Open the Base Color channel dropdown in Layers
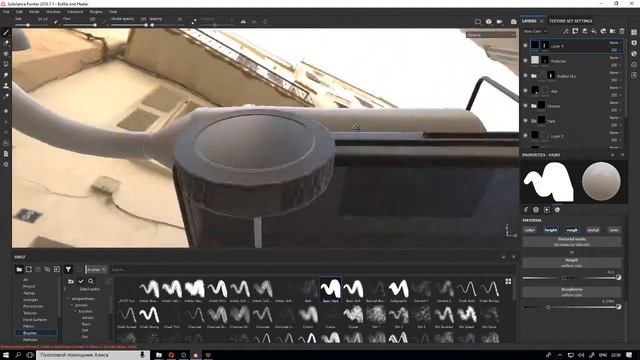Viewport: 640px width, 360px height. pyautogui.click(x=535, y=31)
